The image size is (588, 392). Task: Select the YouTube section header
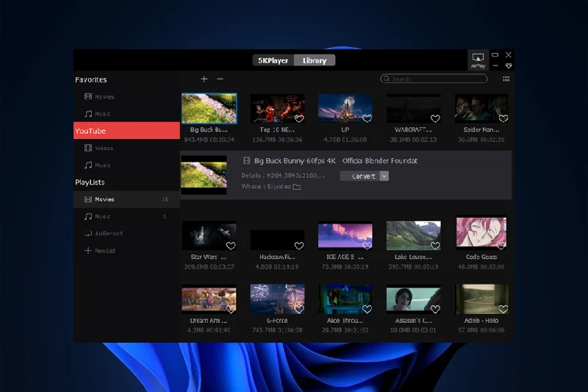point(126,130)
